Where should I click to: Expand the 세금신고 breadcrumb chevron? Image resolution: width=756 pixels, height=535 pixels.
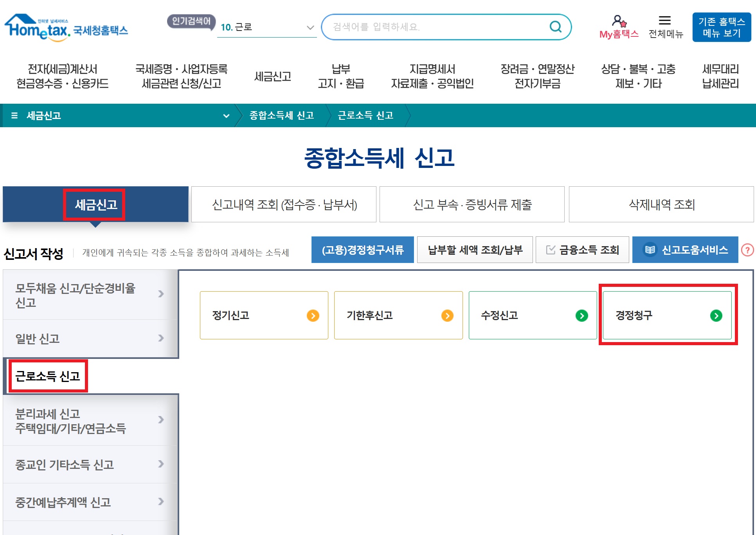[x=226, y=115]
